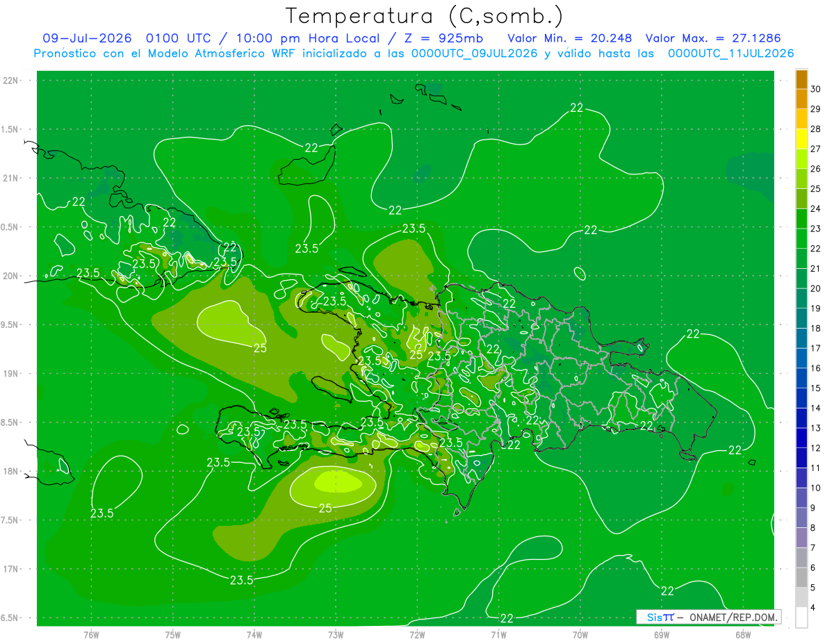The height and width of the screenshot is (644, 834).
Task: Click the "70W" longitude axis label
Action: [580, 634]
